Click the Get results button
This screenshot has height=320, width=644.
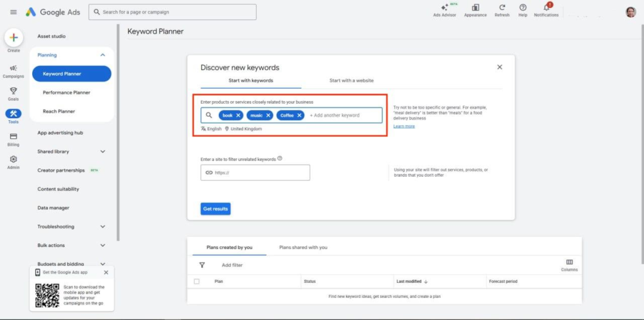pyautogui.click(x=216, y=209)
